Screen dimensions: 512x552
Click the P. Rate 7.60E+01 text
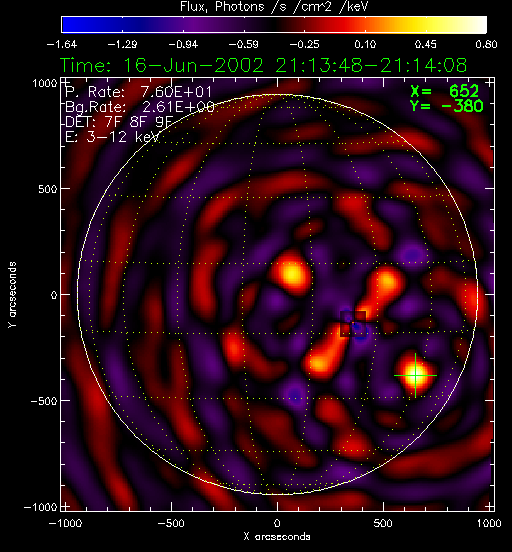pyautogui.click(x=139, y=92)
